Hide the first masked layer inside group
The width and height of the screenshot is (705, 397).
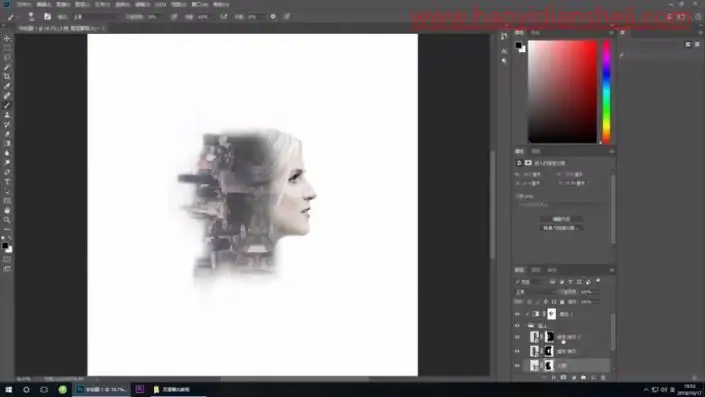pyautogui.click(x=517, y=337)
